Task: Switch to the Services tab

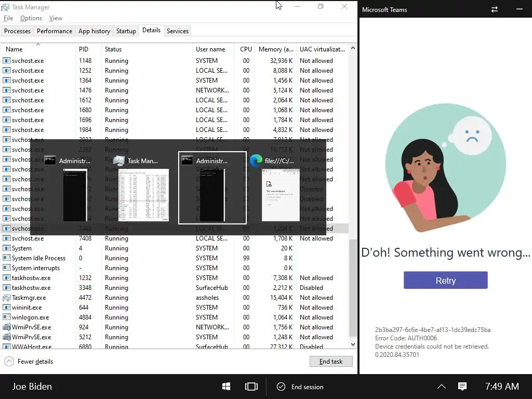Action: 178,31
